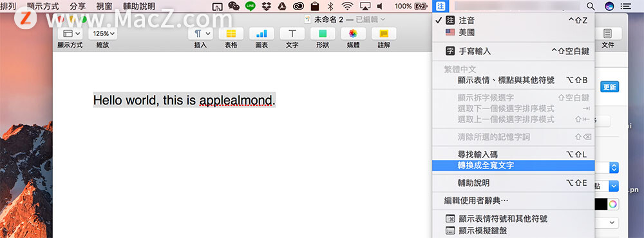Insert a chart with 圖表
This screenshot has width=644, height=238.
[x=261, y=34]
